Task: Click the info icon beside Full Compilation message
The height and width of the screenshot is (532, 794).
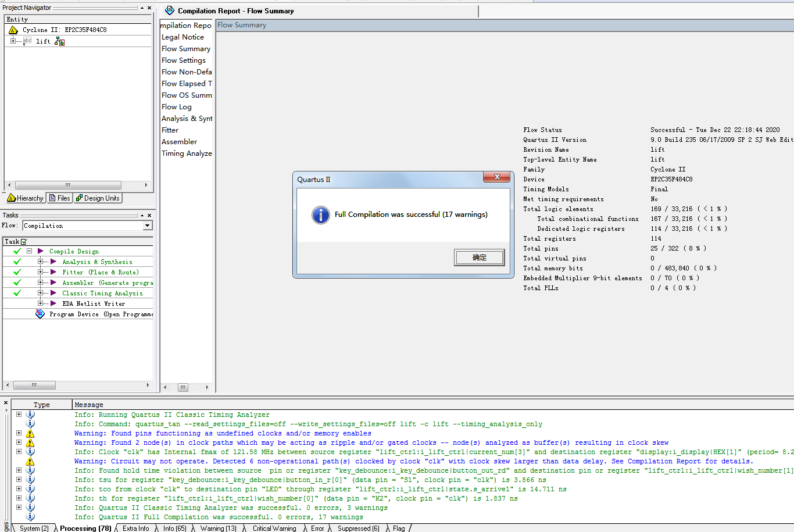Action: pyautogui.click(x=30, y=517)
